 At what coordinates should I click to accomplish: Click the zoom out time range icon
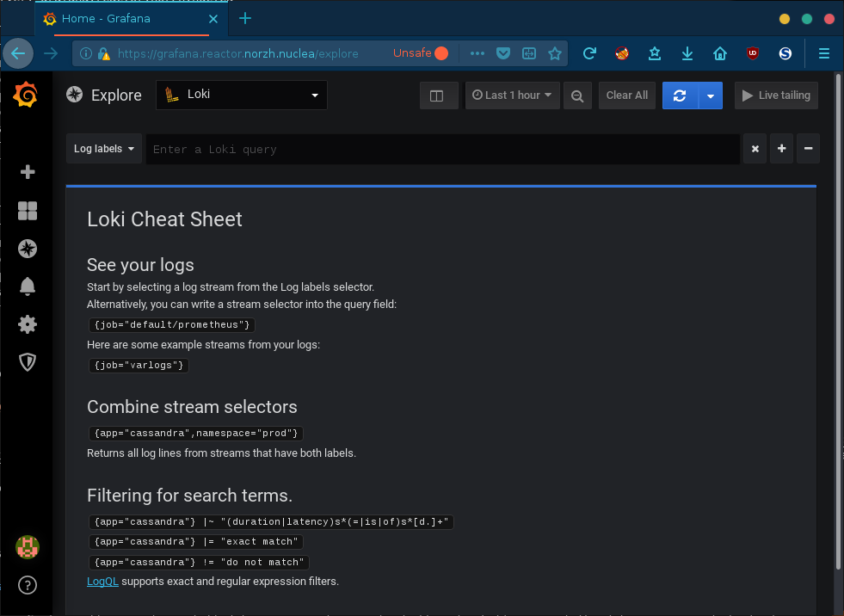(x=577, y=95)
